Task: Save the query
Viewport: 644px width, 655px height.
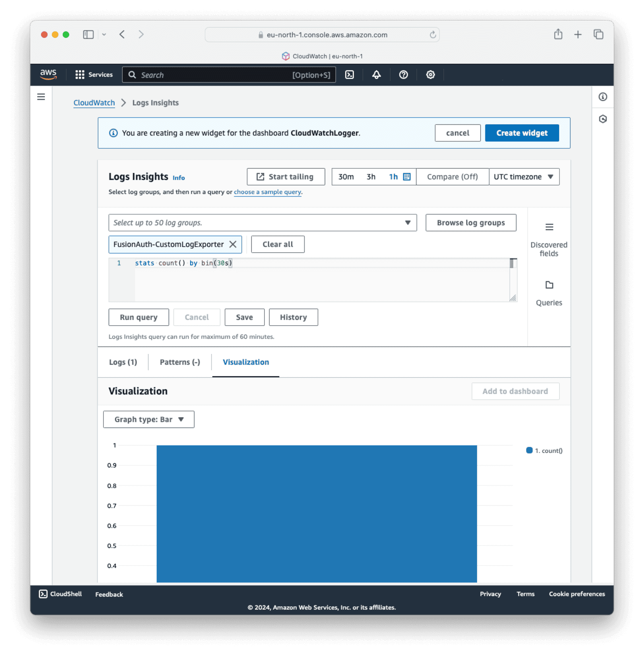Action: 244,317
